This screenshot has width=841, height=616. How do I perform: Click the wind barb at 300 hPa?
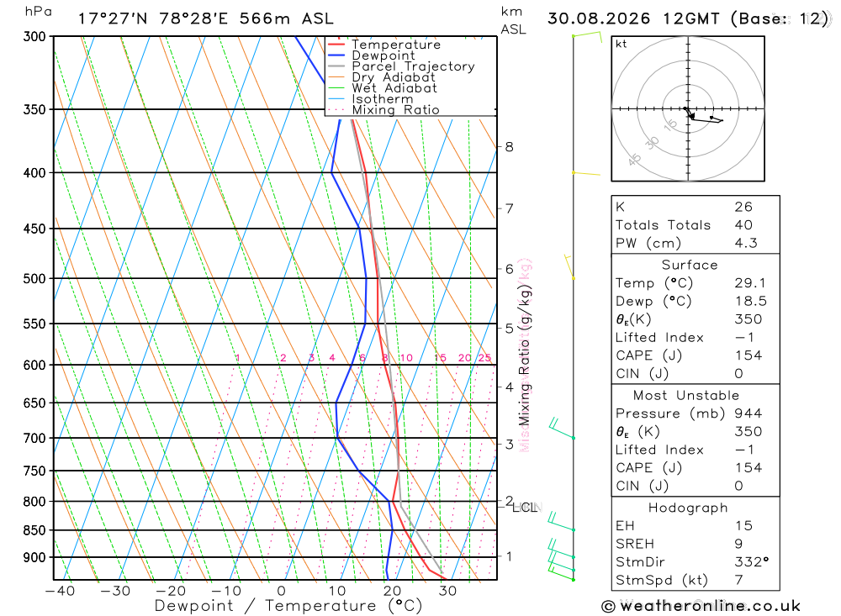pos(587,36)
